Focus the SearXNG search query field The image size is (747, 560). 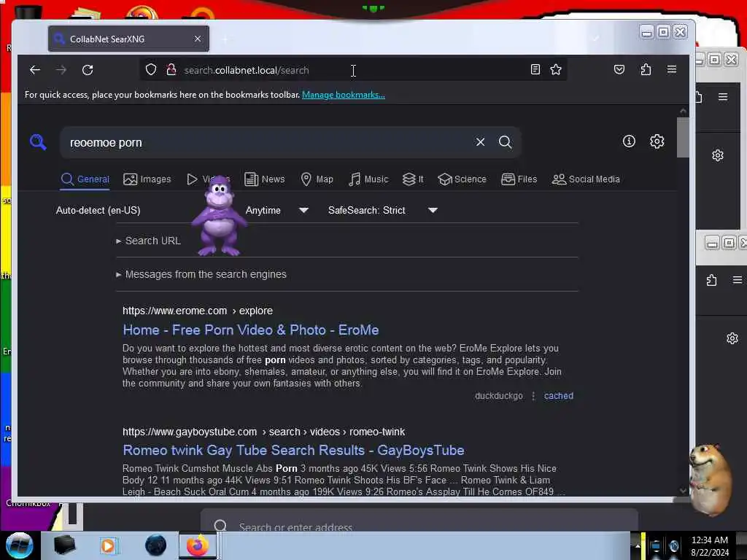coord(269,142)
